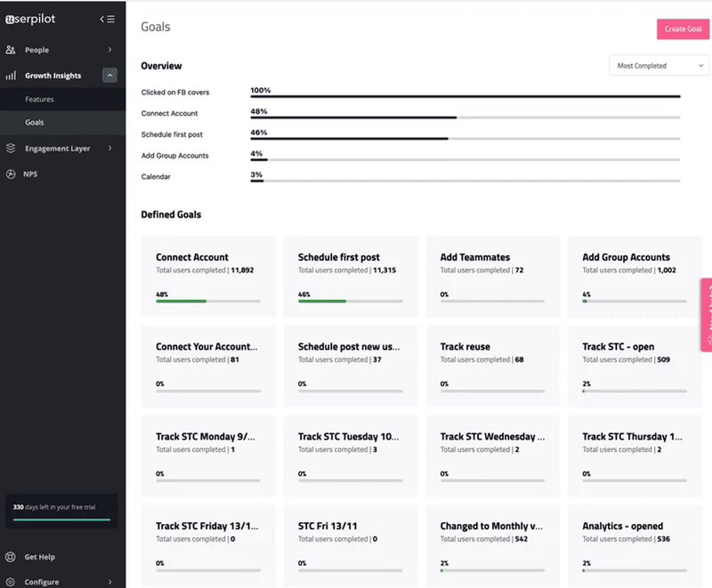Open the Engagement Layer expander arrow
This screenshot has height=588, width=712.
(112, 148)
